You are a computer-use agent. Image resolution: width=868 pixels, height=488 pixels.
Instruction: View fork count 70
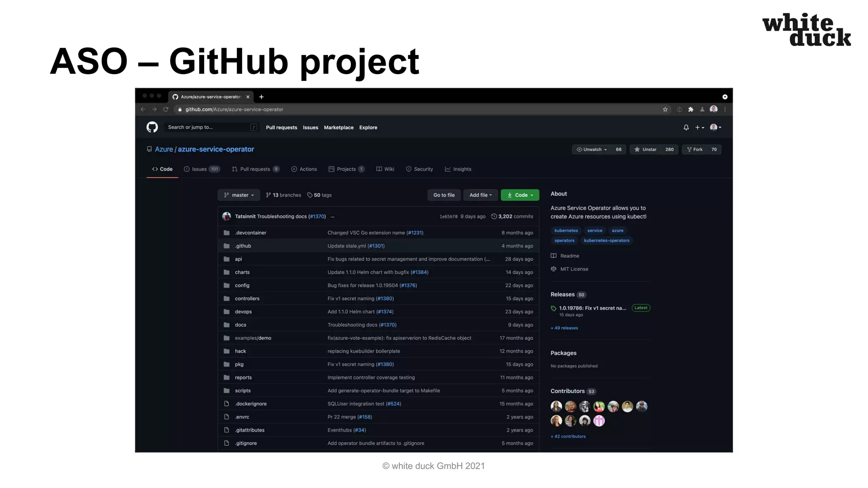(714, 150)
